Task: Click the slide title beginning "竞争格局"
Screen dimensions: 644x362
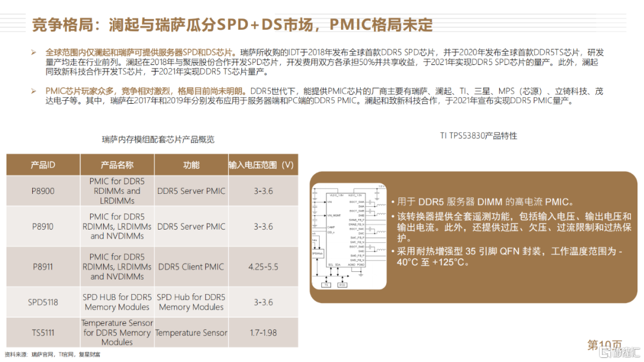Action: 232,24
